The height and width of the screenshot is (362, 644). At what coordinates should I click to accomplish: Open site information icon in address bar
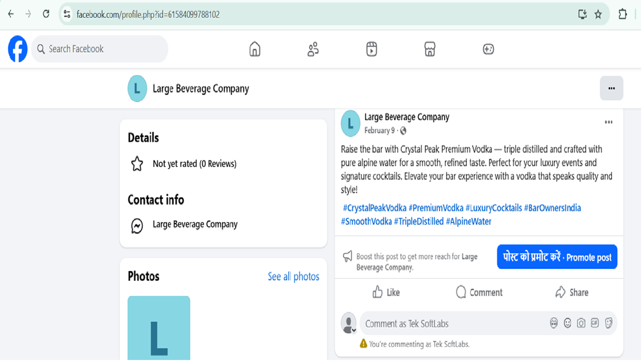click(67, 14)
